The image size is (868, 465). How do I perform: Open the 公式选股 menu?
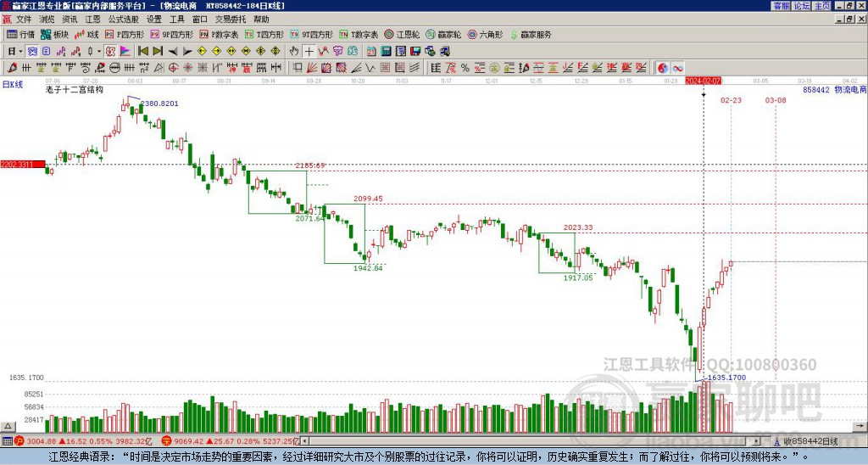(x=124, y=20)
